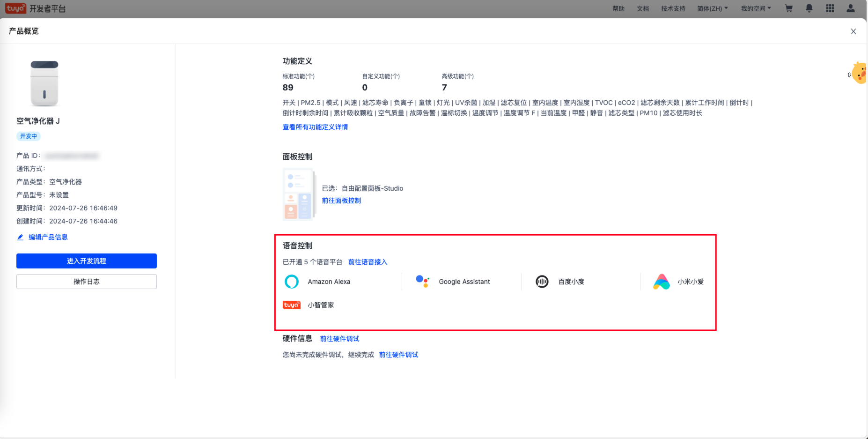
Task: Click the 百度小度 voice platform icon
Action: click(x=542, y=282)
